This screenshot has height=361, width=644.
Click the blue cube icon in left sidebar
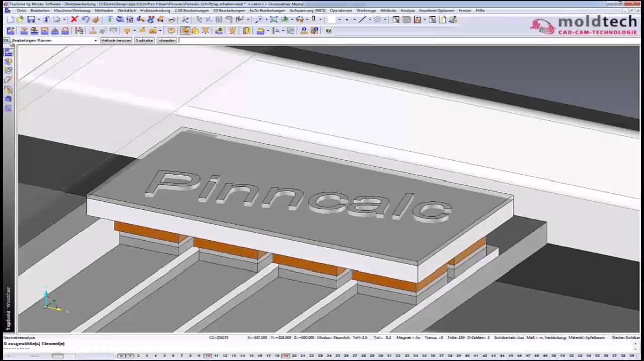click(8, 99)
